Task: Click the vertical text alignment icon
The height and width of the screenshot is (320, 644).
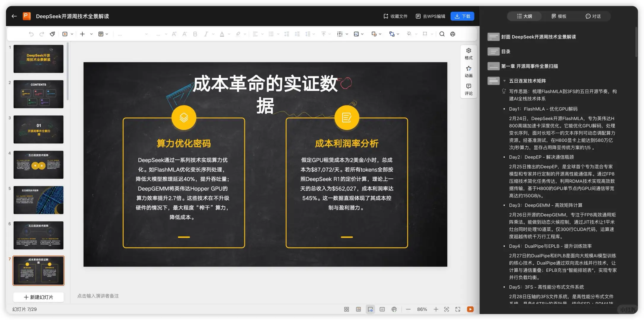Action: click(324, 34)
